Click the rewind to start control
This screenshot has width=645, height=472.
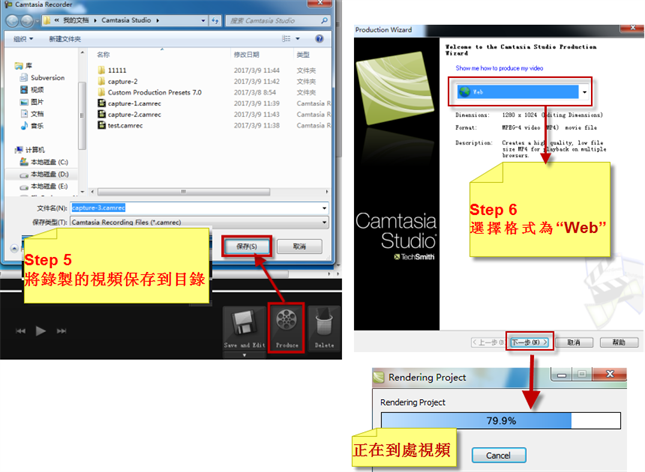click(x=21, y=330)
